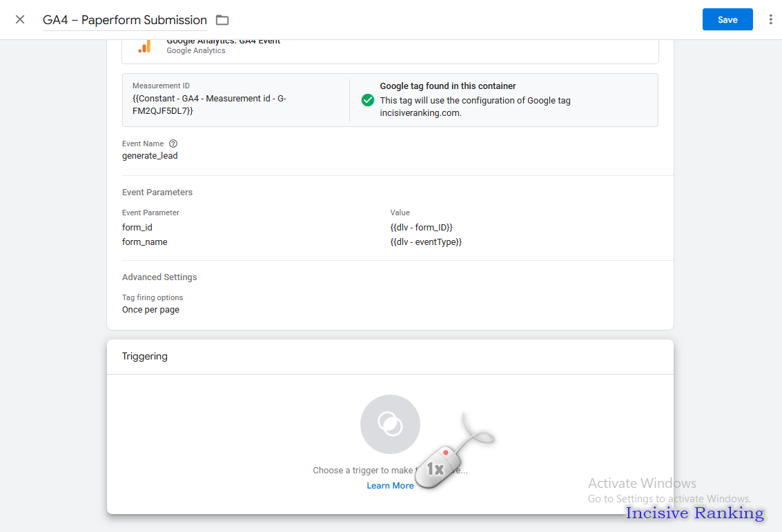Close the tag editor with the X icon

pos(20,19)
